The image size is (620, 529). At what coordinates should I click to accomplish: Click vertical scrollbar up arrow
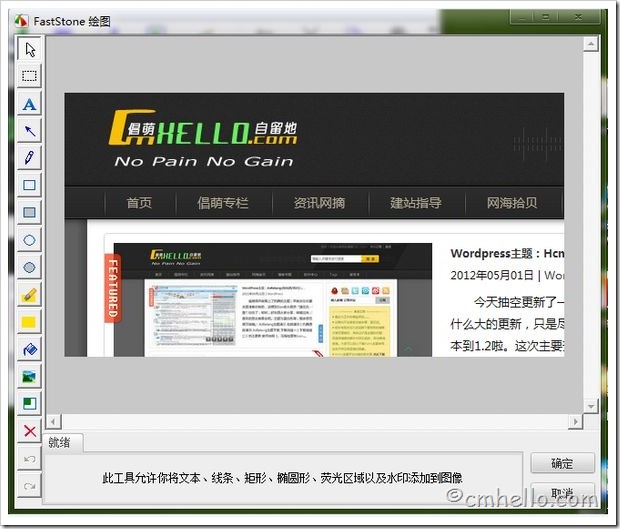coord(591,43)
